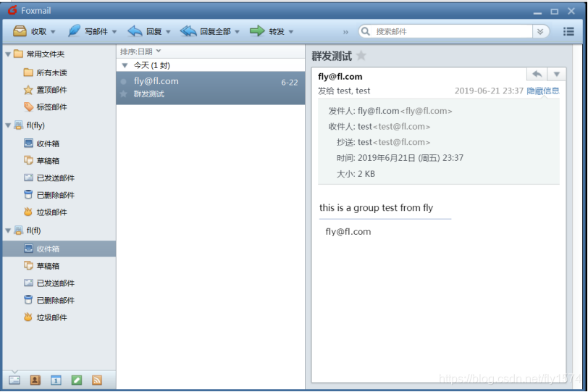Toggle read status dot on fly@fl.com message
This screenshot has width=588, height=392.
[x=123, y=82]
